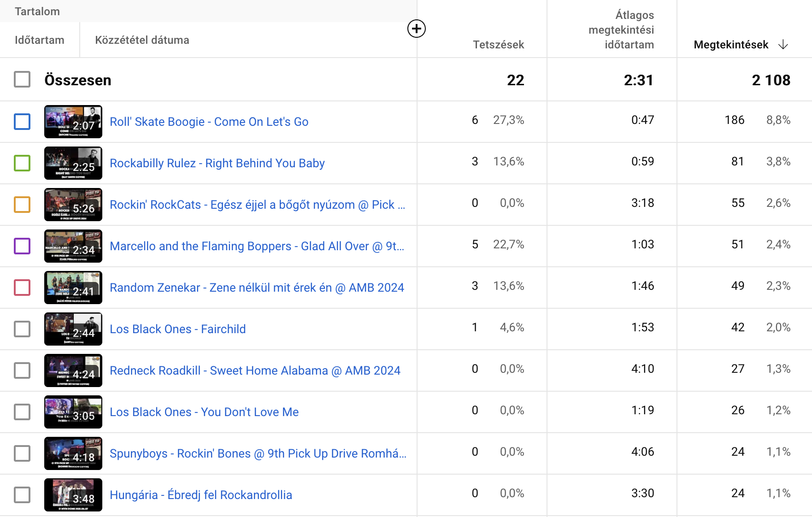
Task: Select the Hungária video checkbox
Action: (22, 495)
